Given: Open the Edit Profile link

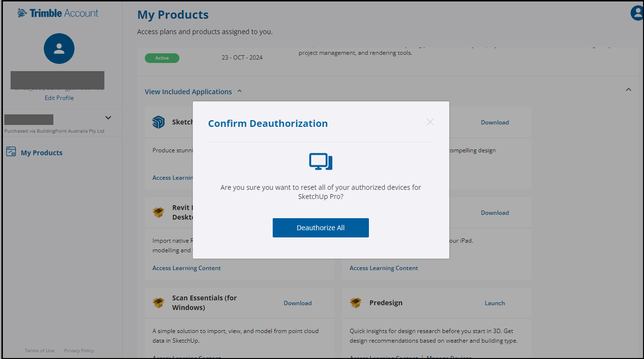Looking at the screenshot, I should (59, 98).
